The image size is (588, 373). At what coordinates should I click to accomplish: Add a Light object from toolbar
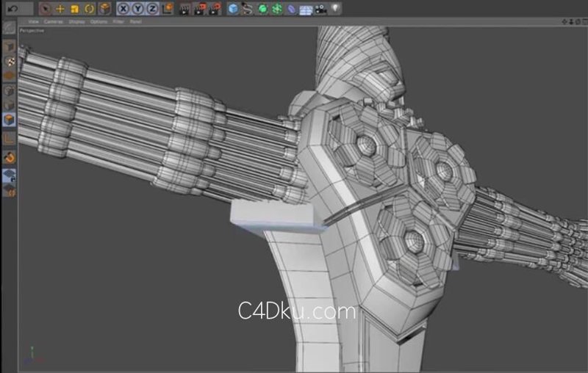tap(335, 8)
